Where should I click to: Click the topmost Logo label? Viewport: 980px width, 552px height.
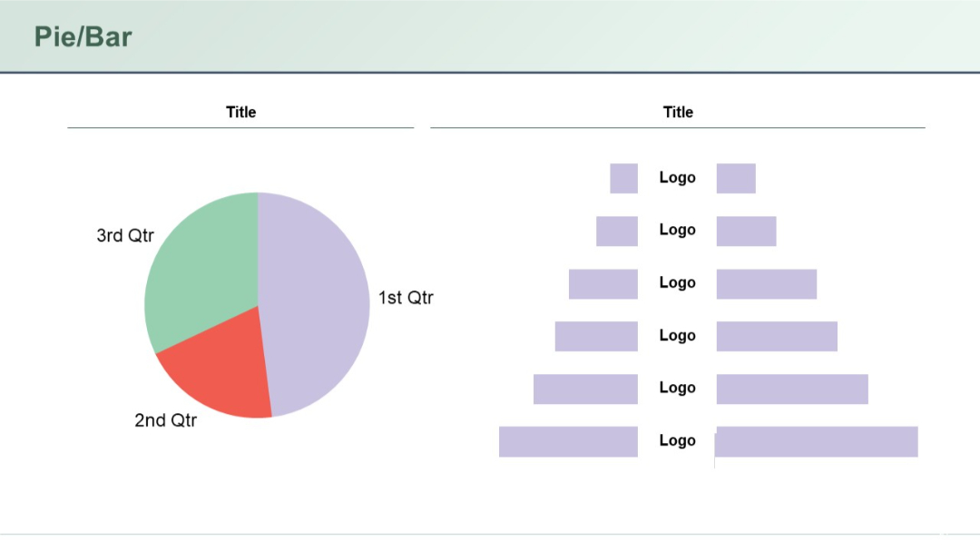pos(677,178)
